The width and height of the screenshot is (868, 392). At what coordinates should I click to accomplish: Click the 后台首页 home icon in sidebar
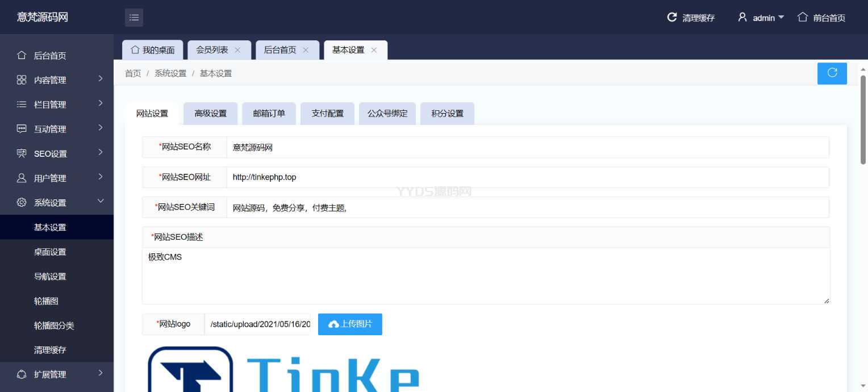(22, 56)
